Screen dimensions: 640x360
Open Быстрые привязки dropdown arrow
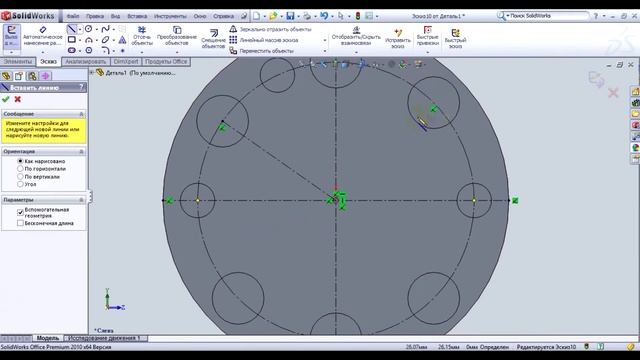coord(427,52)
